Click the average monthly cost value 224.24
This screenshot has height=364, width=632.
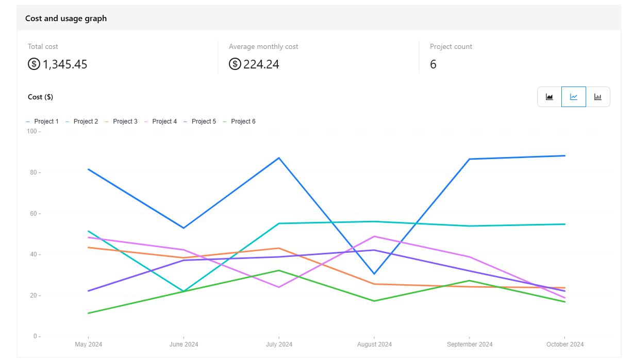(x=261, y=64)
